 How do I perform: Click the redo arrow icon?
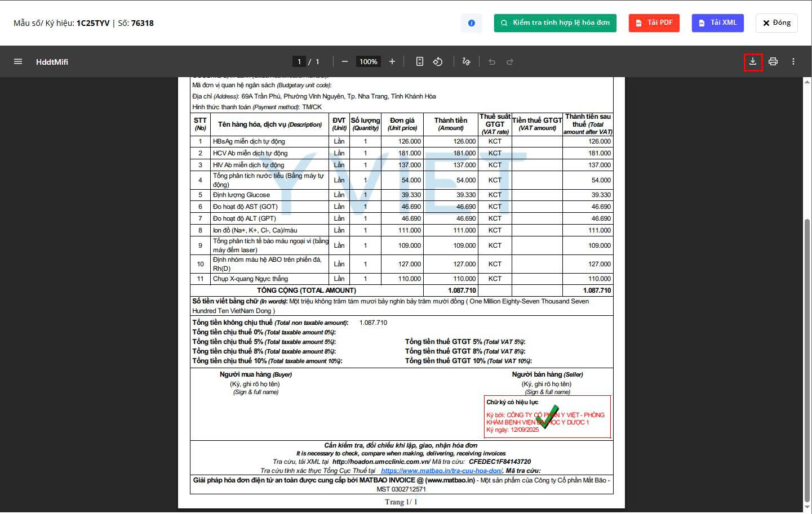point(510,62)
